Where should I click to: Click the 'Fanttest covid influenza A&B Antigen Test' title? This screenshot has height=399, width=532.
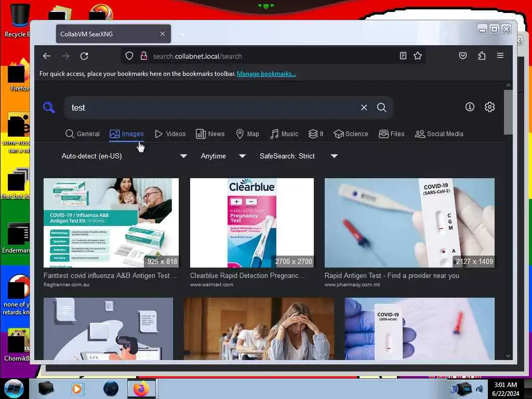111,275
